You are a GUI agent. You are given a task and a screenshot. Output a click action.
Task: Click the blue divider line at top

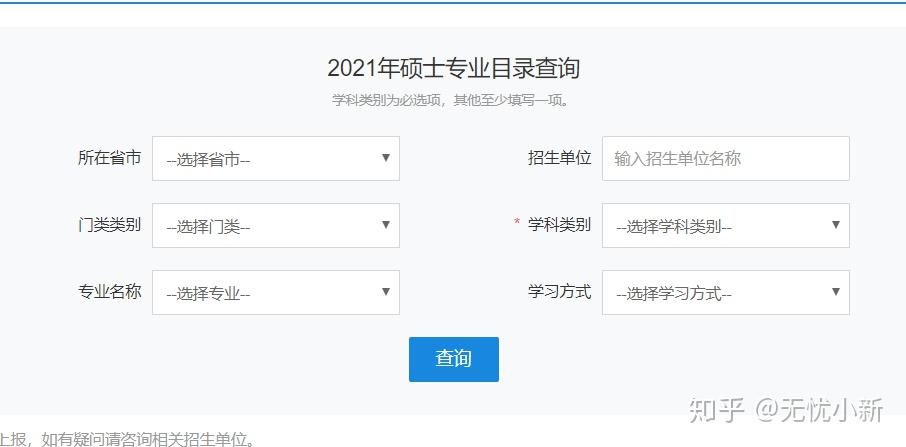click(x=453, y=2)
